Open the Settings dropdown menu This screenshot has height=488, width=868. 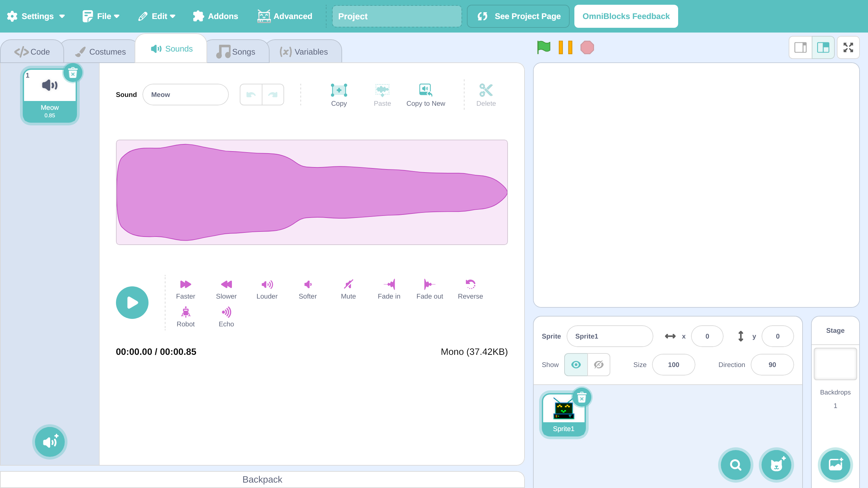[36, 16]
